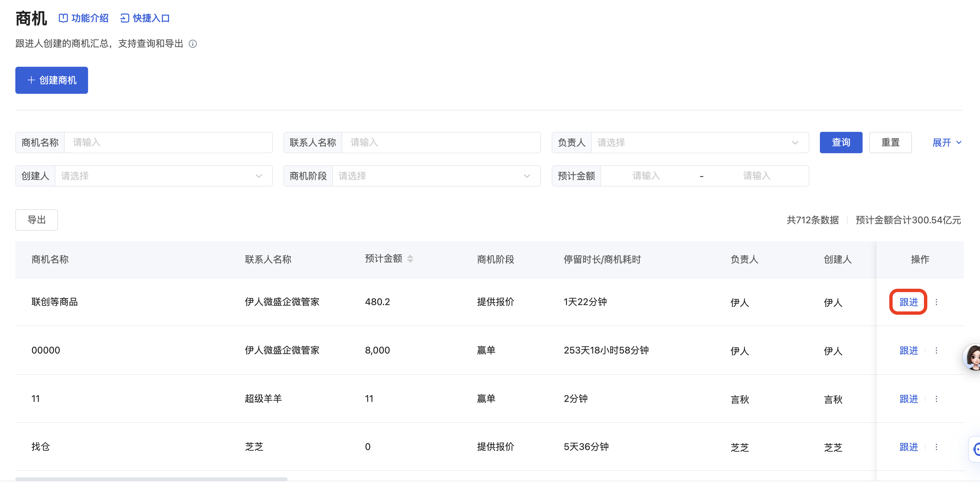Screen dimensions: 980x486
Task: Click the assistant avatar on right edge
Action: click(972, 357)
